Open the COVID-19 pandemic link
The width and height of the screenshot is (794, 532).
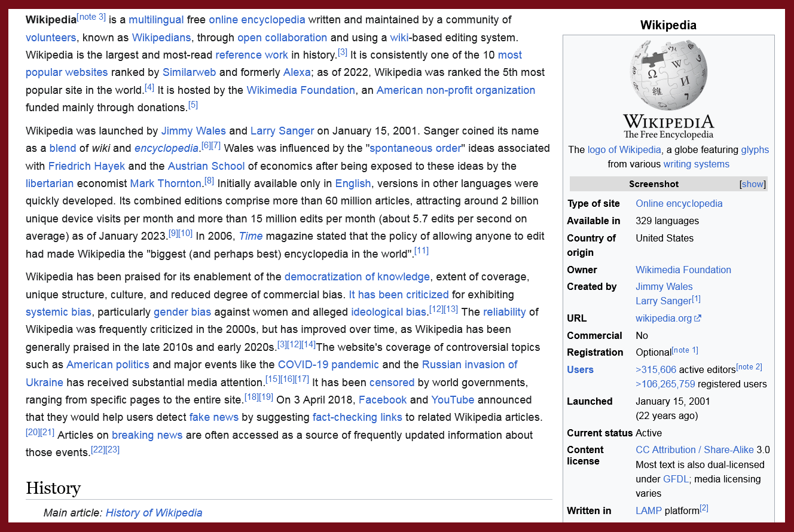pyautogui.click(x=328, y=365)
